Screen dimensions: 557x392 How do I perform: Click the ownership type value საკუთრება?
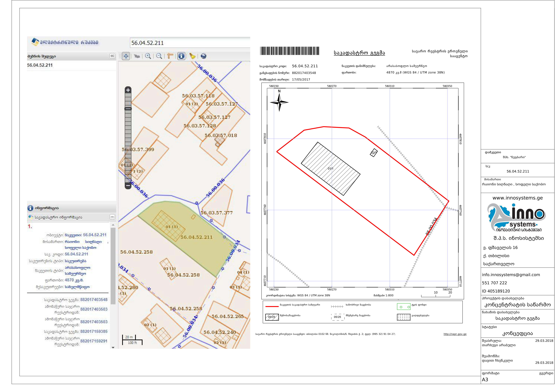(x=75, y=261)
